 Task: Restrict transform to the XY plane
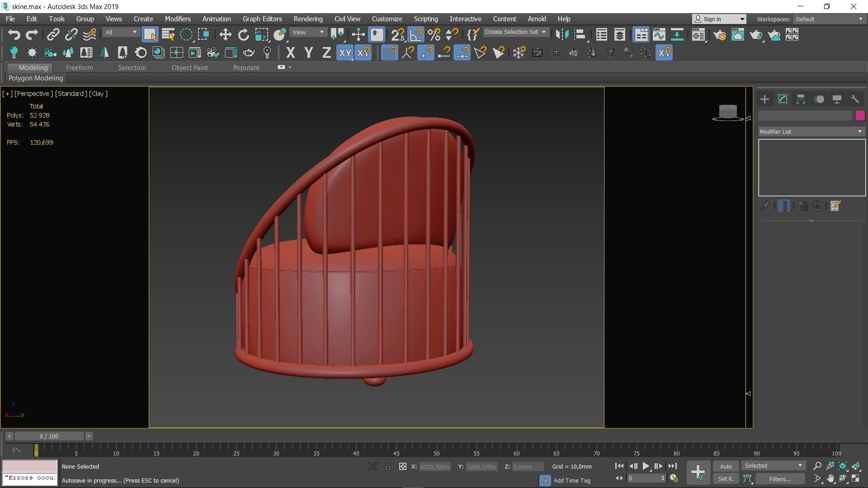pyautogui.click(x=345, y=53)
